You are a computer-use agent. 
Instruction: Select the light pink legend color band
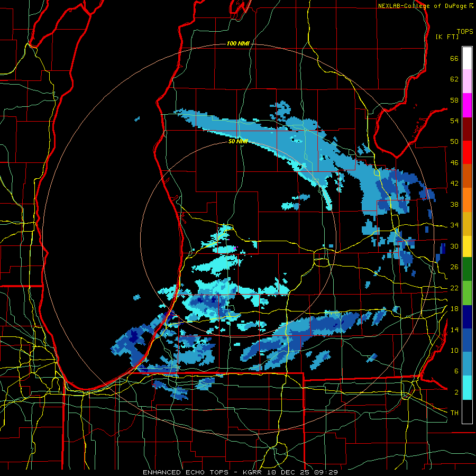point(467,81)
